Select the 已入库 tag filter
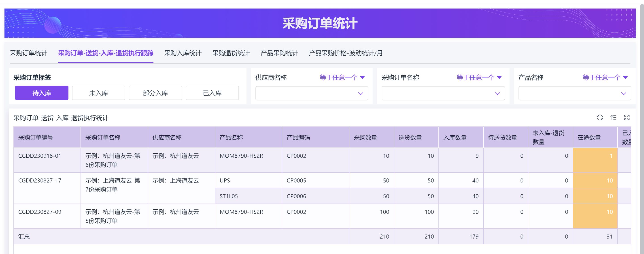Screen dimensions: 644x254 [x=212, y=93]
